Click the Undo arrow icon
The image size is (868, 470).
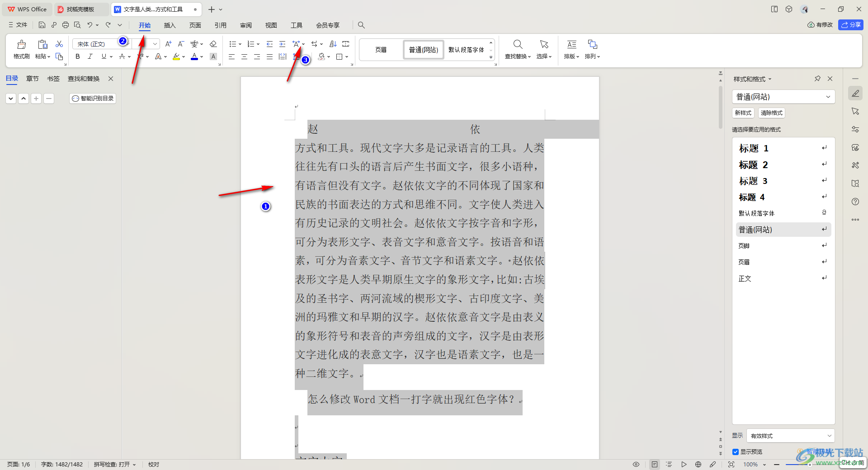pyautogui.click(x=90, y=25)
